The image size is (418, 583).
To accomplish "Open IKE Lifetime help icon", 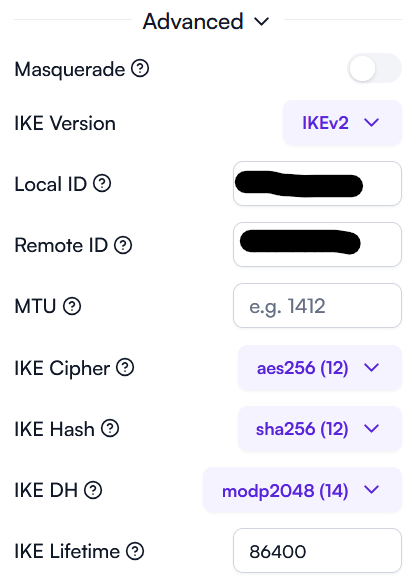I will (135, 551).
